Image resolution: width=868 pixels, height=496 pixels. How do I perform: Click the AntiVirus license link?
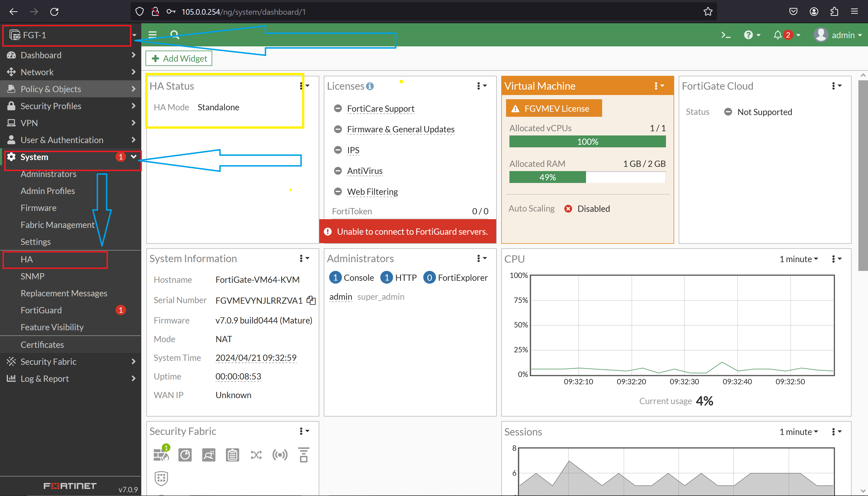point(364,171)
